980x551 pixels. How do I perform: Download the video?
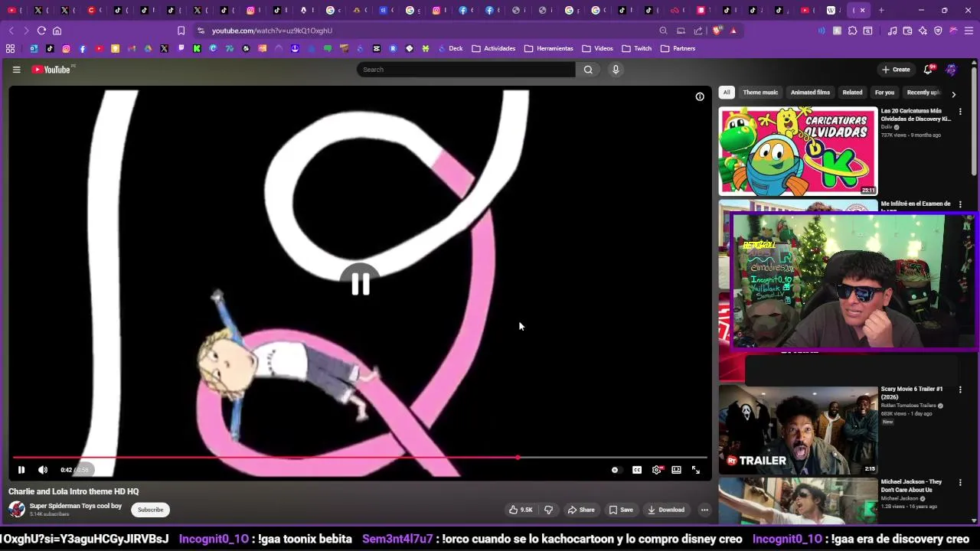click(x=666, y=510)
